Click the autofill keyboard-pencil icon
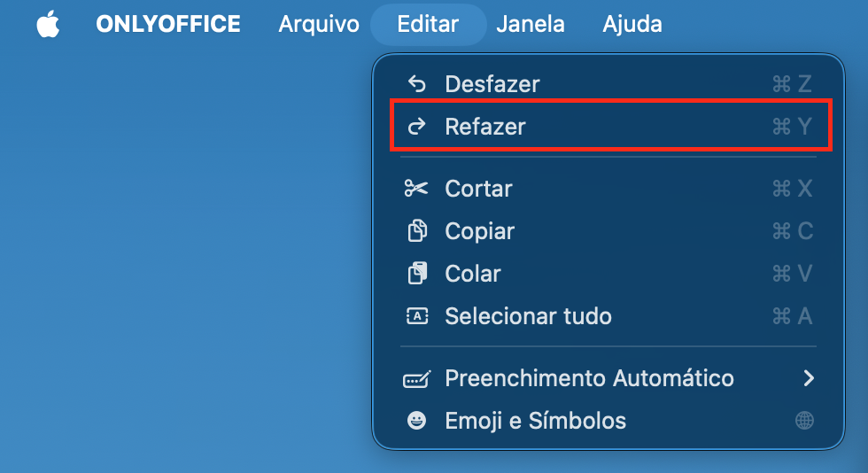The image size is (868, 473). (417, 379)
